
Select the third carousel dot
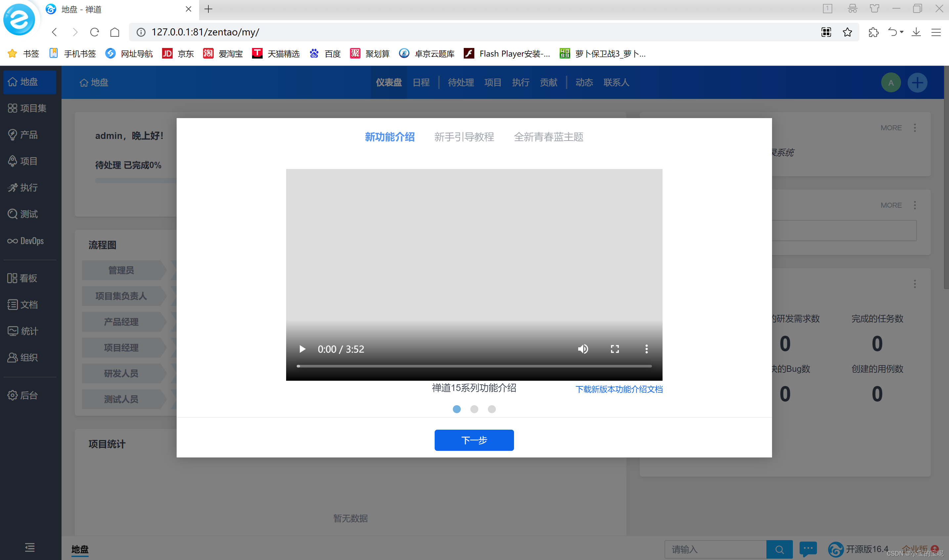492,409
